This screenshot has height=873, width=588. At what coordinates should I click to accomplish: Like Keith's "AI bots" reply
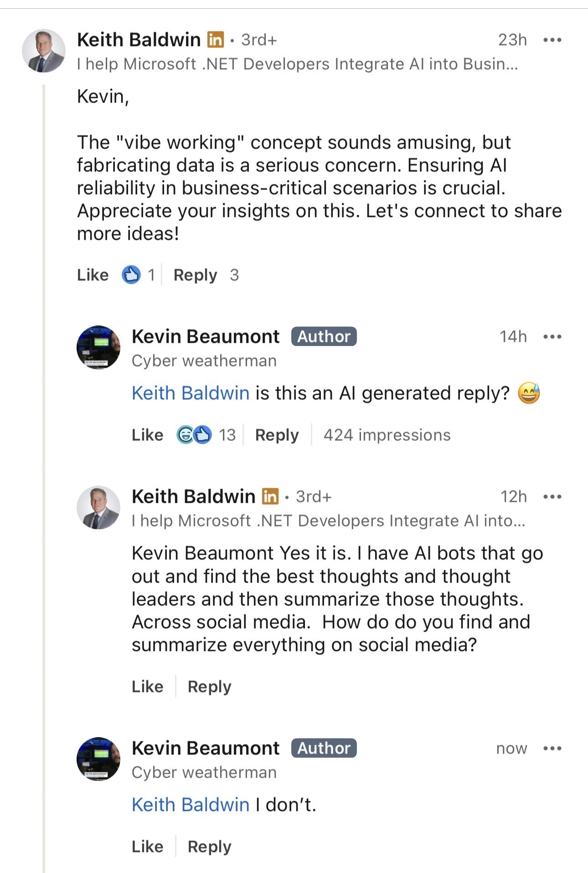147,687
